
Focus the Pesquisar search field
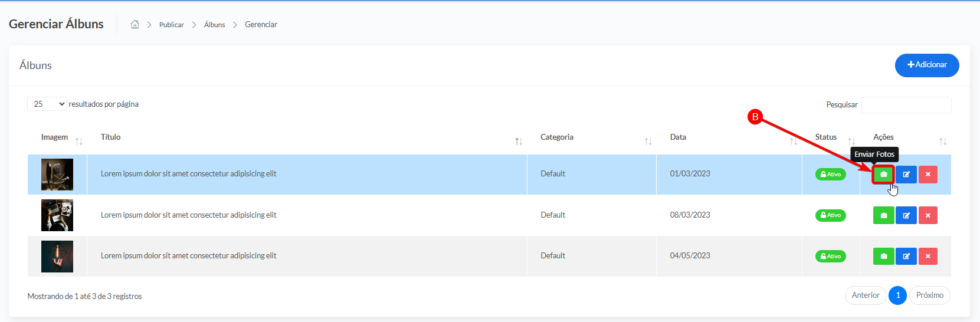point(906,105)
